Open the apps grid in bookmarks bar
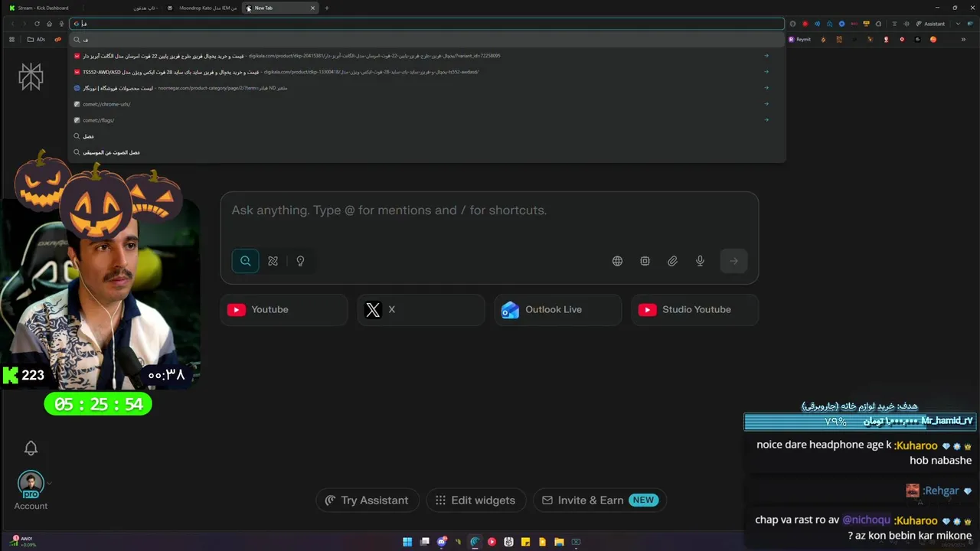Screen dimensions: 980x551 (11, 39)
